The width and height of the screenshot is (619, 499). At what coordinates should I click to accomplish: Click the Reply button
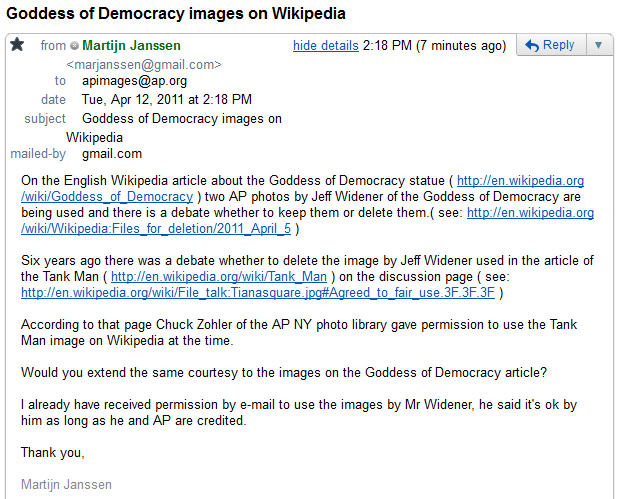550,45
